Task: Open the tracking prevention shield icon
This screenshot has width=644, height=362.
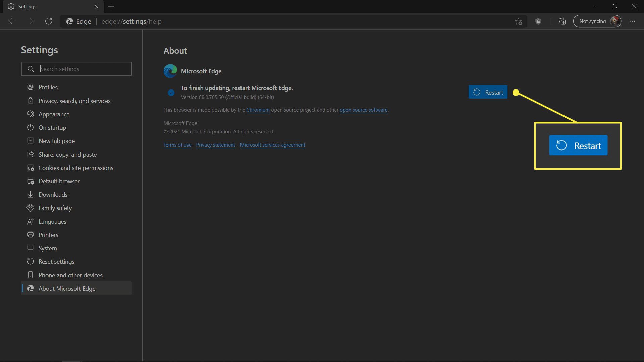Action: (538, 21)
